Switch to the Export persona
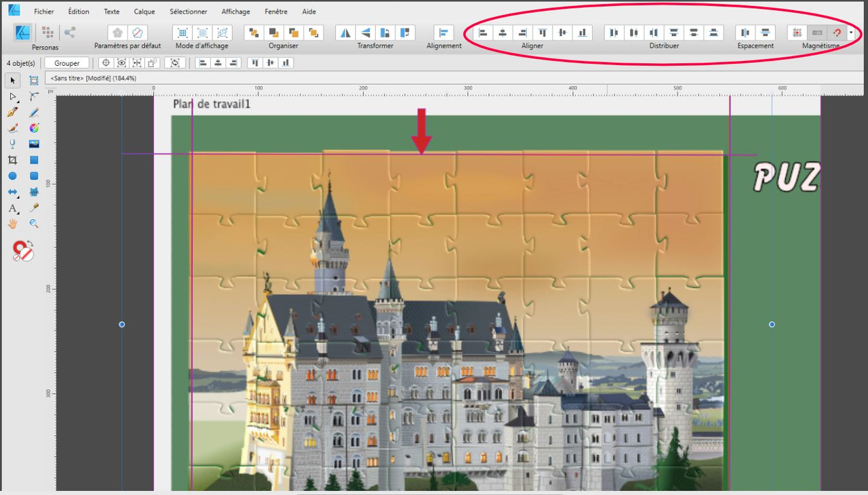This screenshot has height=495, width=868. click(x=70, y=32)
